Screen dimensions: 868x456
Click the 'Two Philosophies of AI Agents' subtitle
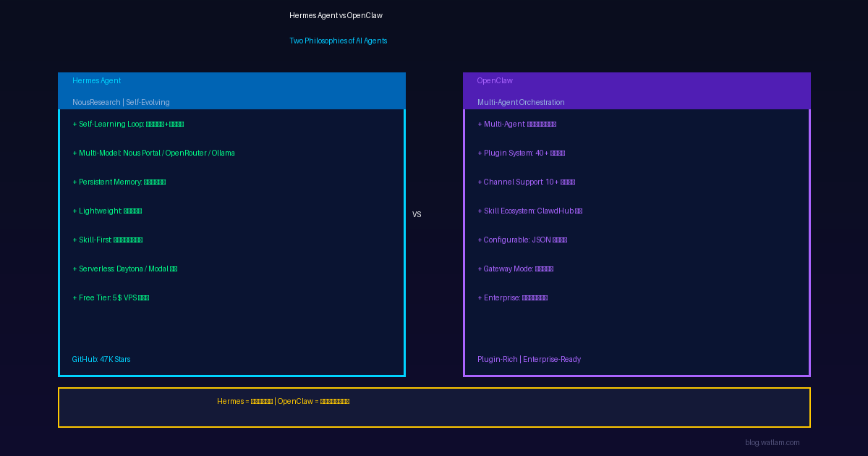coord(338,41)
